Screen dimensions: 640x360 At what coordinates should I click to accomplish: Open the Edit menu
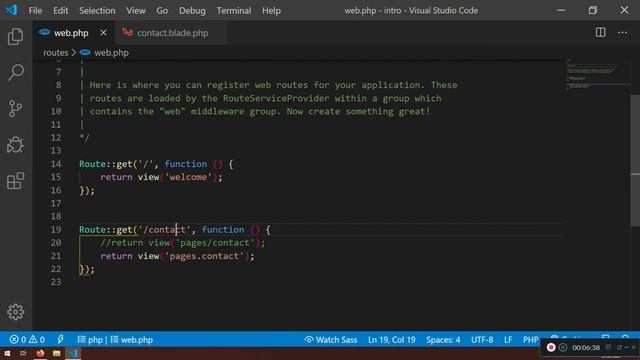pos(60,11)
